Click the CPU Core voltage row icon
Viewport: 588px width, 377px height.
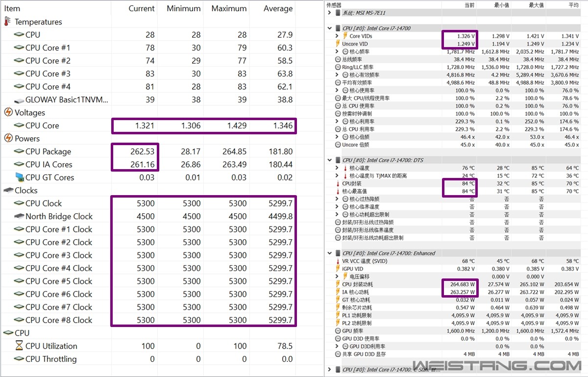point(19,126)
